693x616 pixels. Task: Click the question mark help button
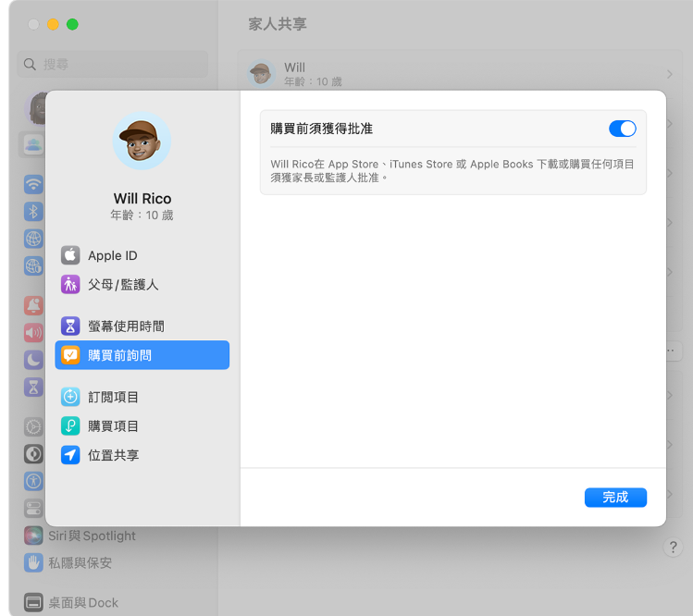[x=673, y=547]
